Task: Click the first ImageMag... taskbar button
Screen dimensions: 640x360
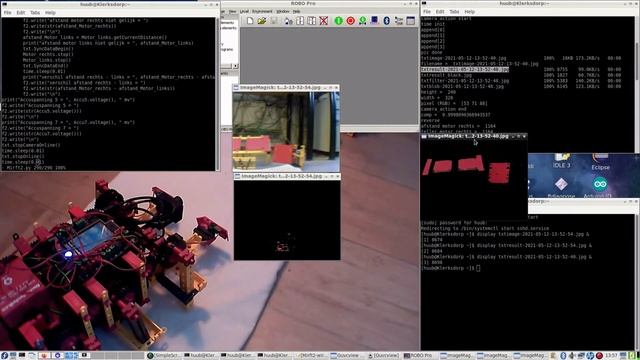Action: [x=457, y=356]
